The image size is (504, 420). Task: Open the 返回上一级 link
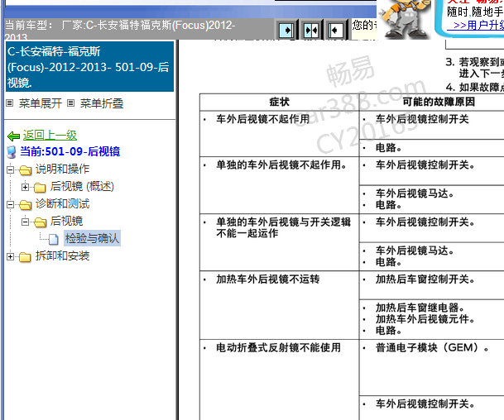pos(50,136)
